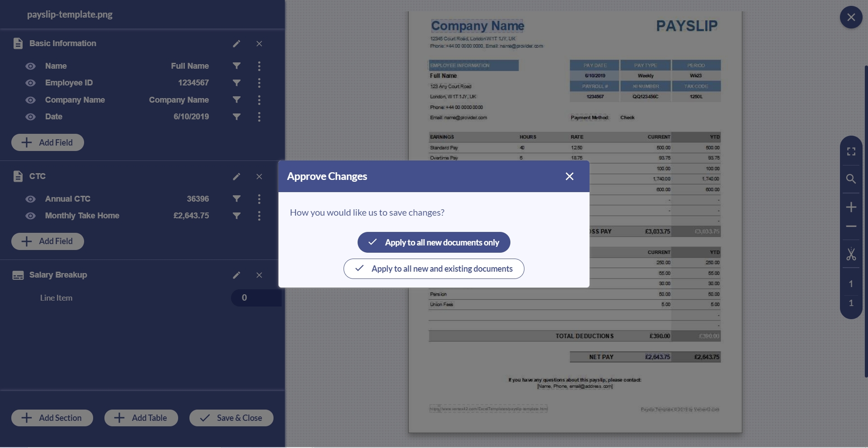The width and height of the screenshot is (868, 448).
Task: Toggle visibility of the Employee ID field
Action: pyautogui.click(x=30, y=83)
